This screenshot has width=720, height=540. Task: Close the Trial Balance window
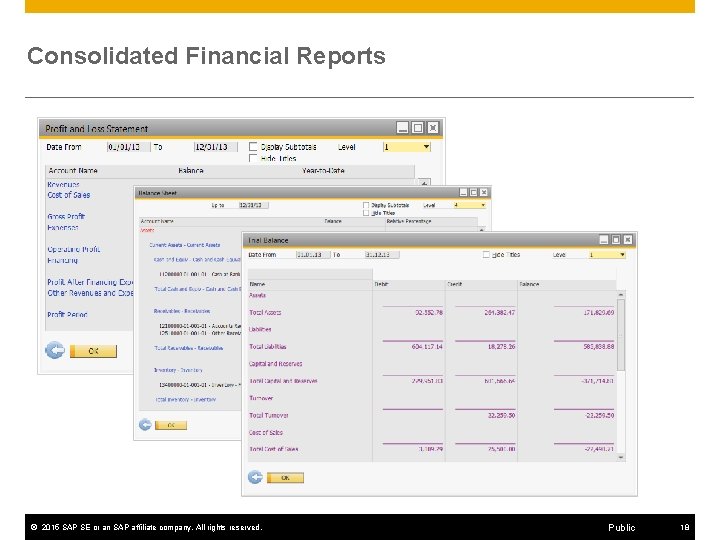coord(628,240)
